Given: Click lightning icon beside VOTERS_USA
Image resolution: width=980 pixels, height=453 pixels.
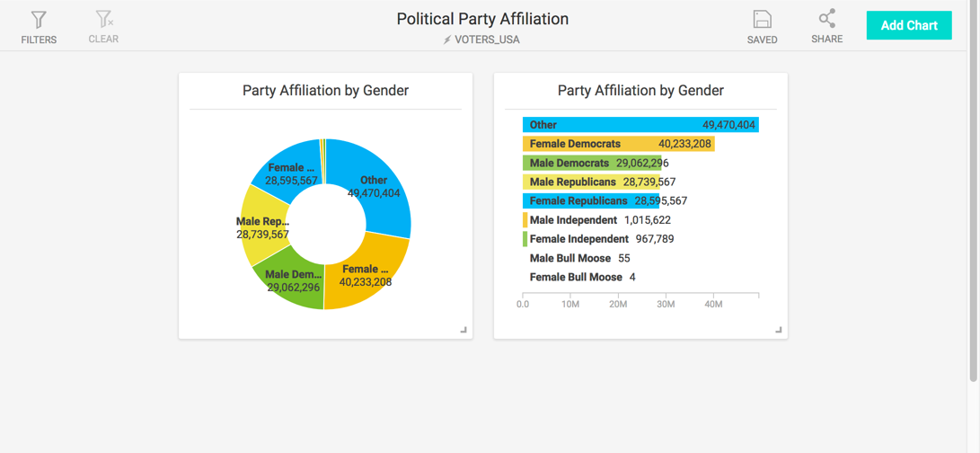Looking at the screenshot, I should coord(446,40).
